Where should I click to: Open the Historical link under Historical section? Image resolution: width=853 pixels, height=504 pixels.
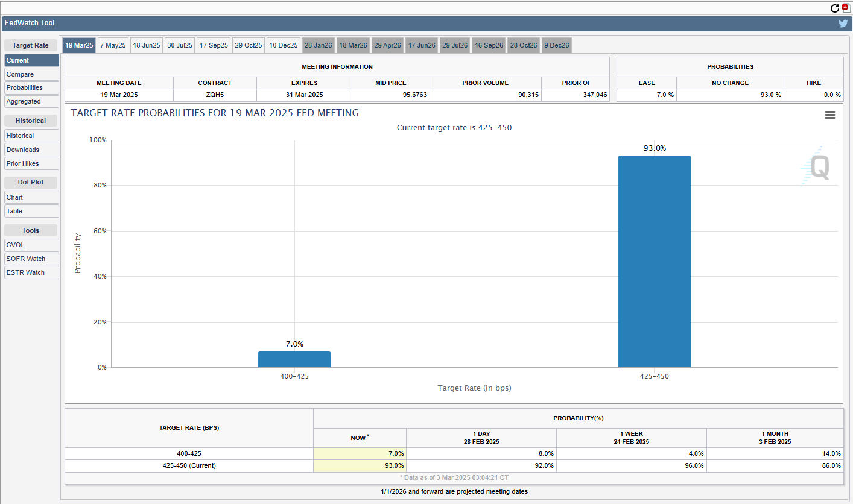coord(31,136)
